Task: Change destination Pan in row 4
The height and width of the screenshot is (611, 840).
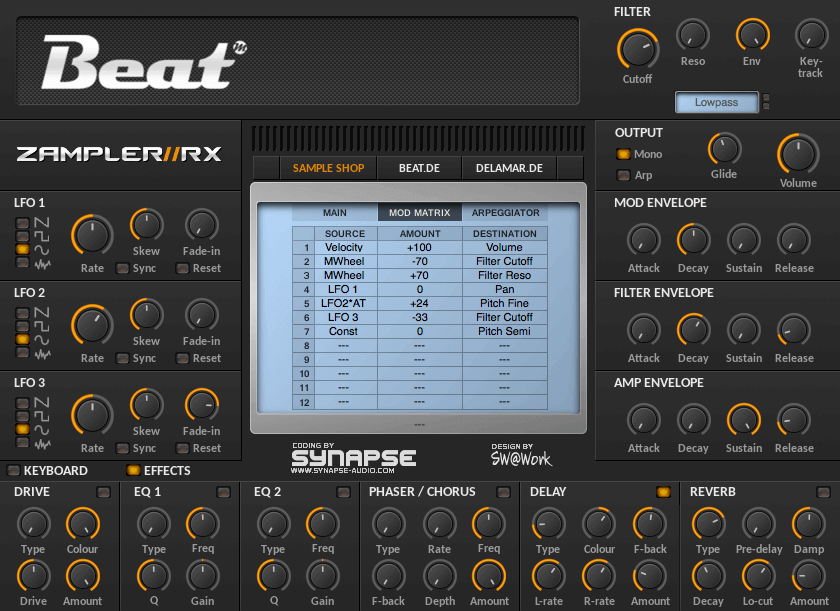Action: [505, 289]
